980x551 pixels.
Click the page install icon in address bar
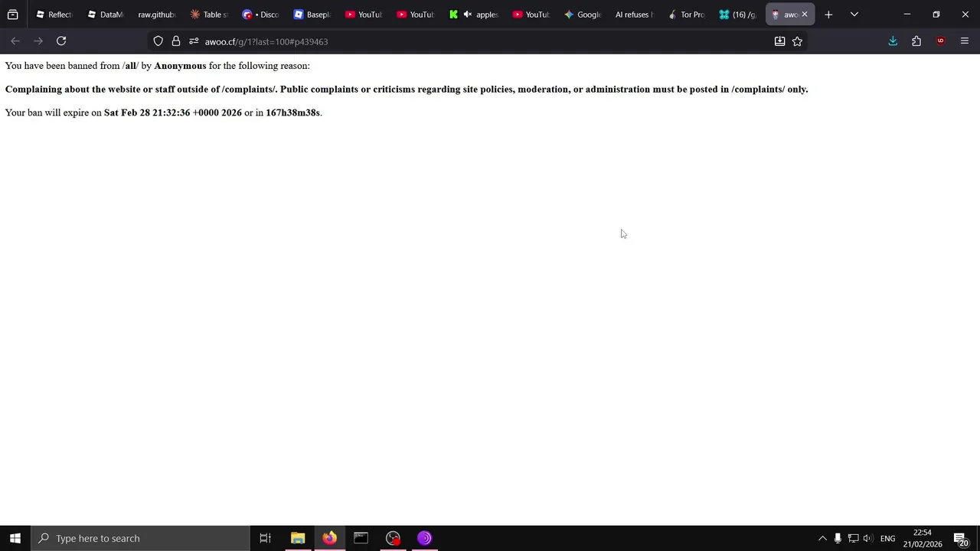click(x=779, y=41)
